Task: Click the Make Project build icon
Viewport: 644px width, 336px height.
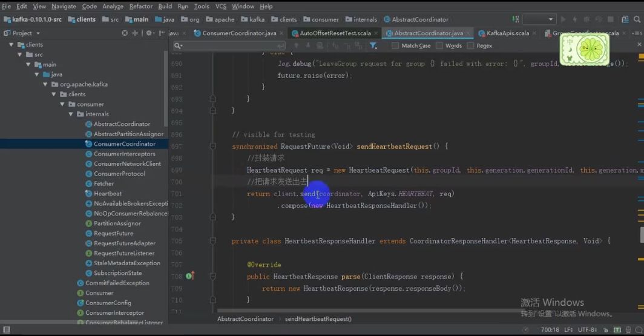Action: click(516, 19)
